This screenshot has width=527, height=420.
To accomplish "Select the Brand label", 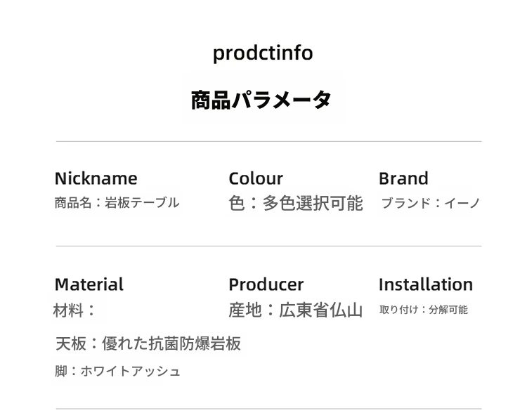I will pos(403,178).
